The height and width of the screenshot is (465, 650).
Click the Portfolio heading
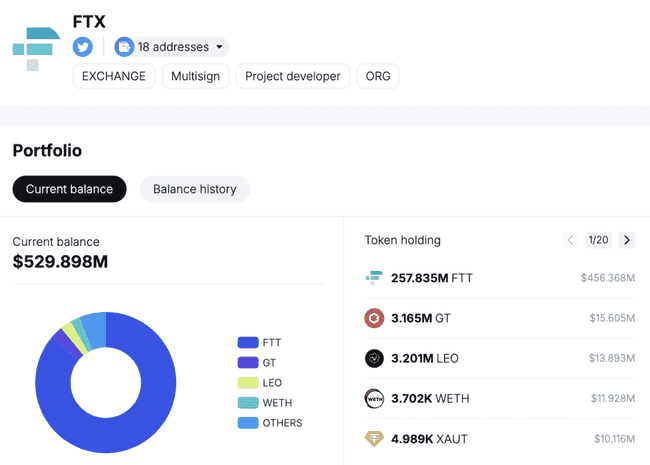click(x=47, y=150)
